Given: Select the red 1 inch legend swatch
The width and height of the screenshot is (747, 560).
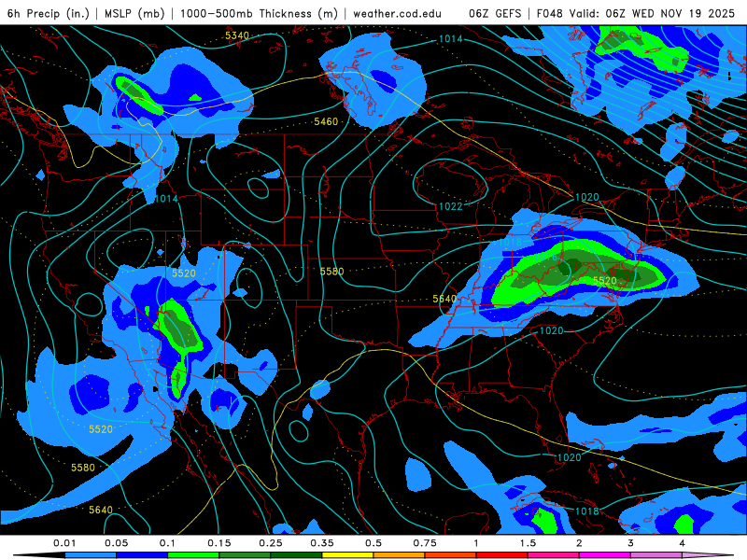Looking at the screenshot, I should pos(502,555).
